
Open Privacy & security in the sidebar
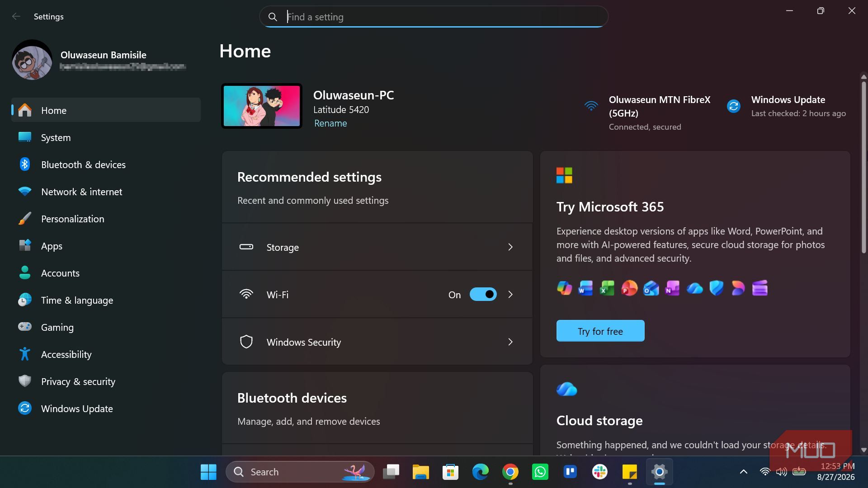[106, 381]
